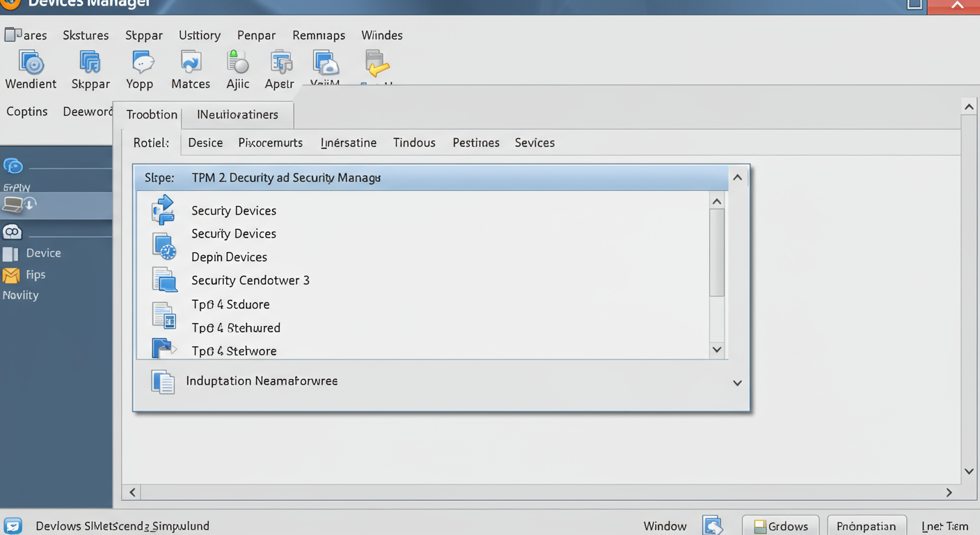
Task: Select the Tpø 4 Stehwred row
Action: pyautogui.click(x=236, y=328)
